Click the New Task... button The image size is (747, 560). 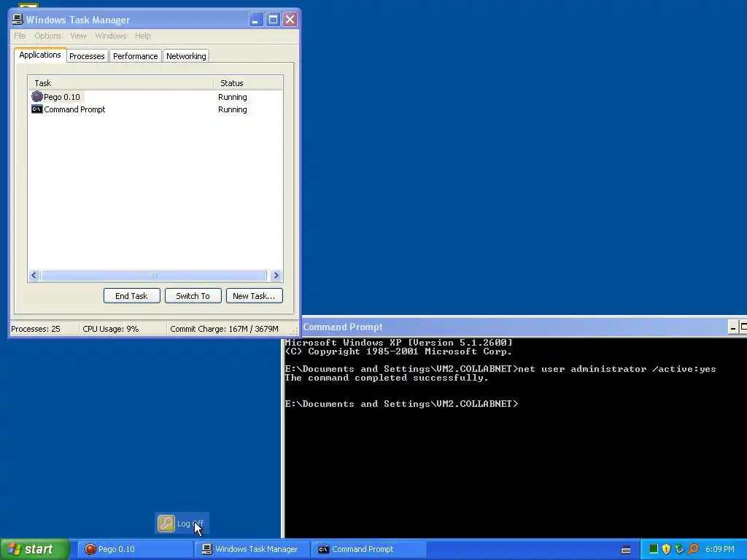tap(254, 296)
